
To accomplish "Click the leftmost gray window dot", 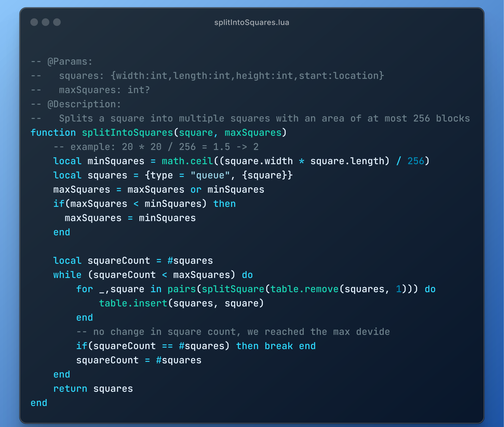I will (x=34, y=22).
